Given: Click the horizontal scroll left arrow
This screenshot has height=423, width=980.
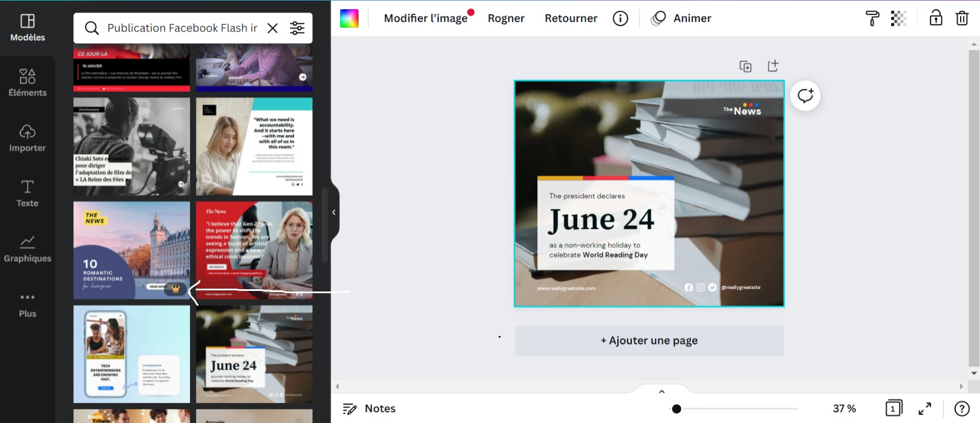Looking at the screenshot, I should [337, 386].
